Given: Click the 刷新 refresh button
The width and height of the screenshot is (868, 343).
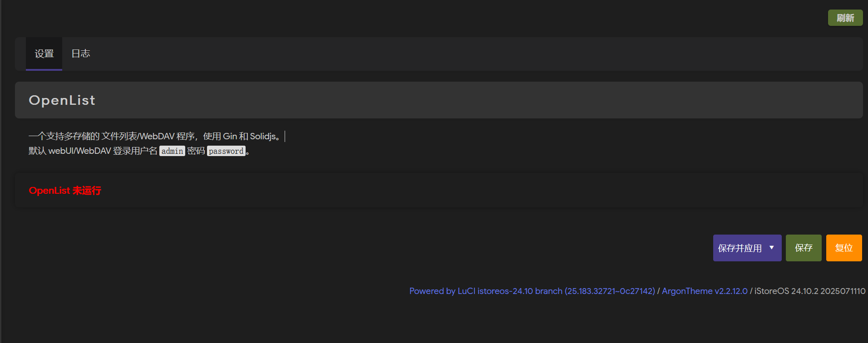Looking at the screenshot, I should click(x=845, y=18).
